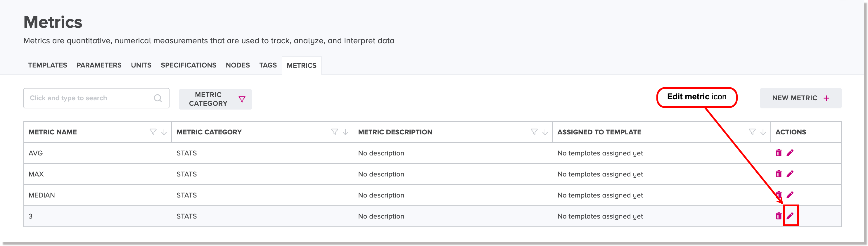Switch to the Templates tab
868x246 pixels.
tap(48, 65)
